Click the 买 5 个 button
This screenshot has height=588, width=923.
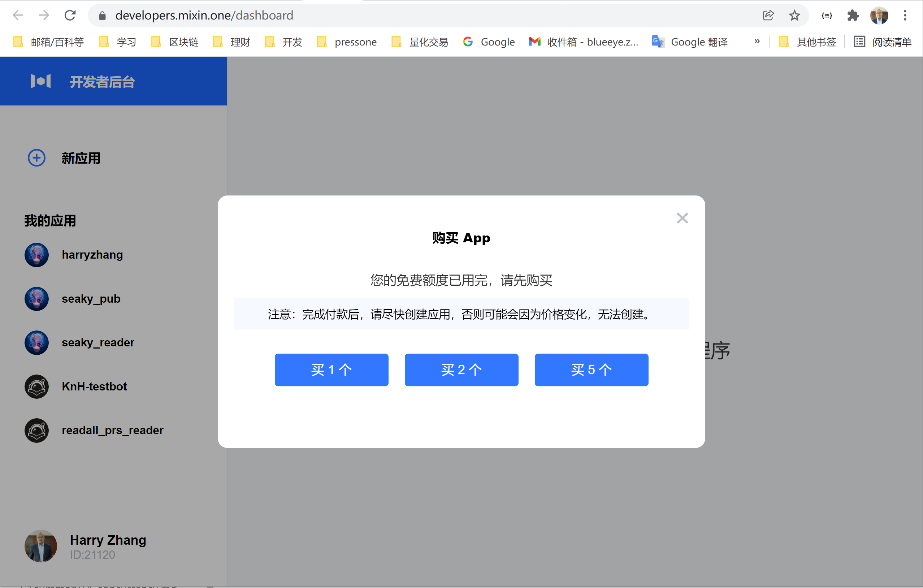point(591,369)
